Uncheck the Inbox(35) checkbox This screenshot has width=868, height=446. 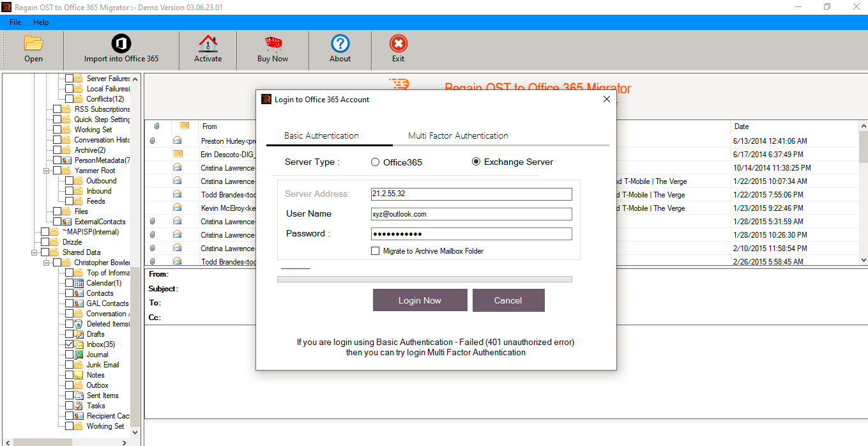pos(69,344)
